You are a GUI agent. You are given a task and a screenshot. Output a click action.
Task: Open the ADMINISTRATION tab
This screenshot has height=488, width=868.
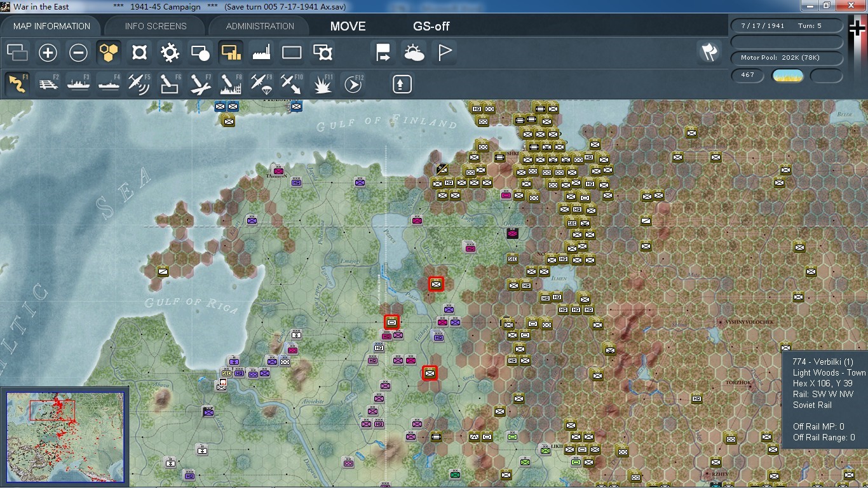(x=260, y=26)
